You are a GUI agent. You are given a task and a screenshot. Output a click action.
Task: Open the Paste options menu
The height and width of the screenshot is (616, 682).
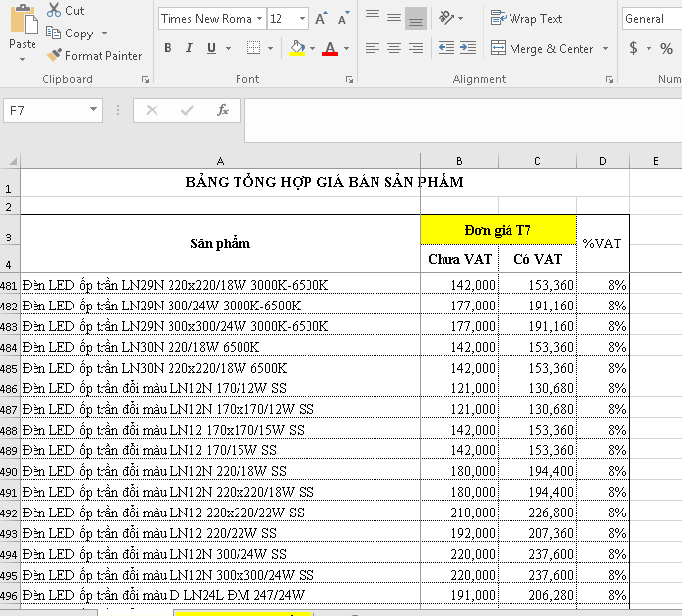[22, 59]
